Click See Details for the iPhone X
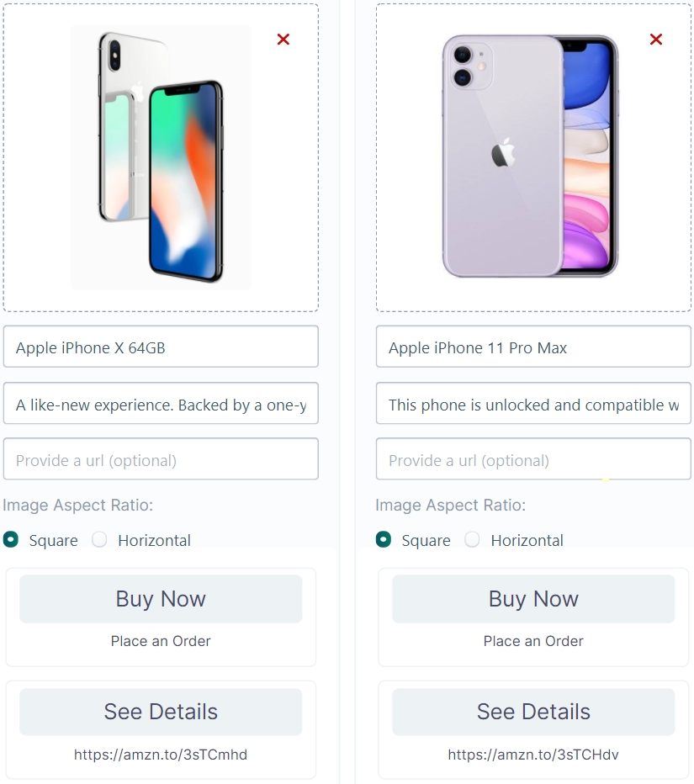This screenshot has height=784, width=694. (x=161, y=712)
